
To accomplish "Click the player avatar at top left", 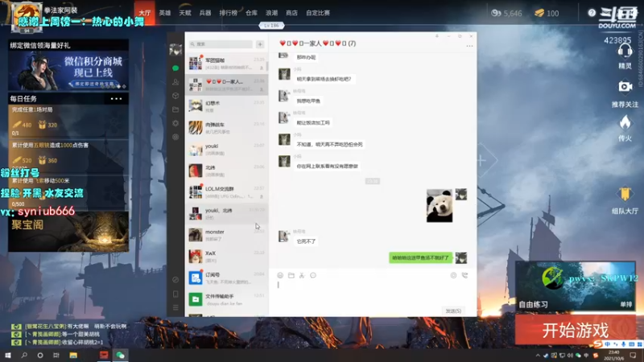I will tap(27, 17).
